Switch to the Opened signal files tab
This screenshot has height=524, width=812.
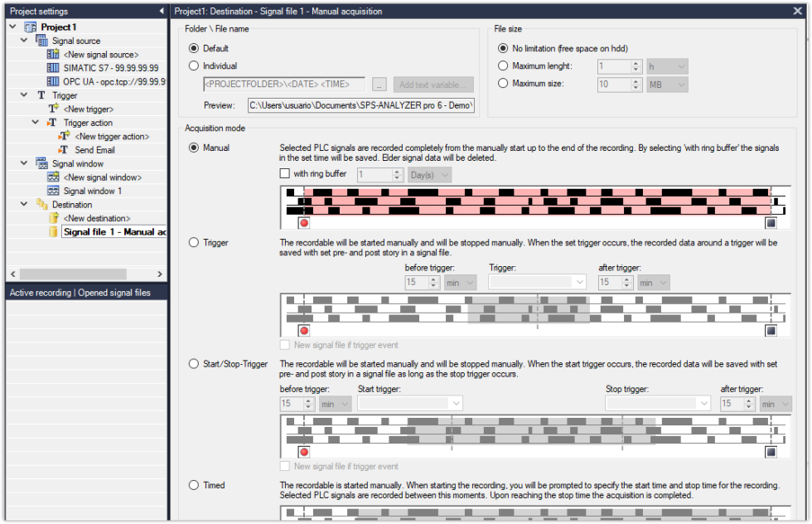coord(114,293)
